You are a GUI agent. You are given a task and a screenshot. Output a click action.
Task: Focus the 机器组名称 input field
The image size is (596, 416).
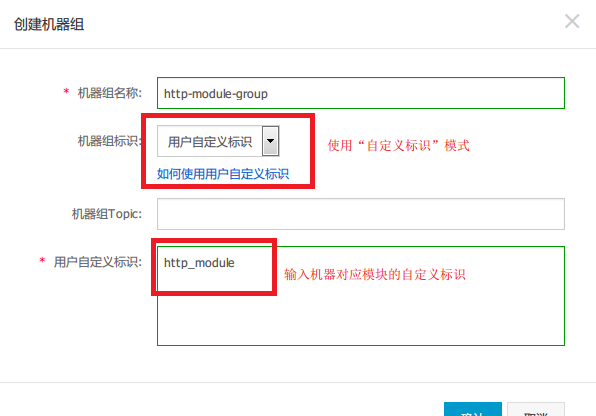361,93
